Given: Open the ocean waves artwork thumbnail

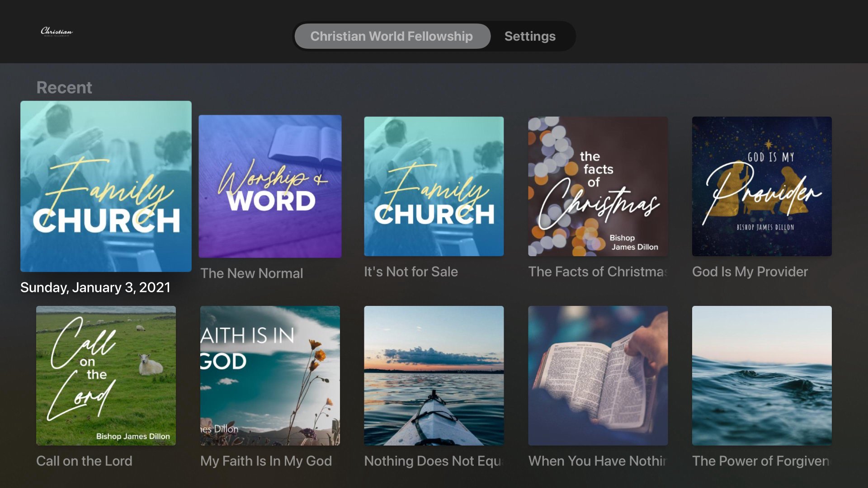Looking at the screenshot, I should (x=762, y=375).
